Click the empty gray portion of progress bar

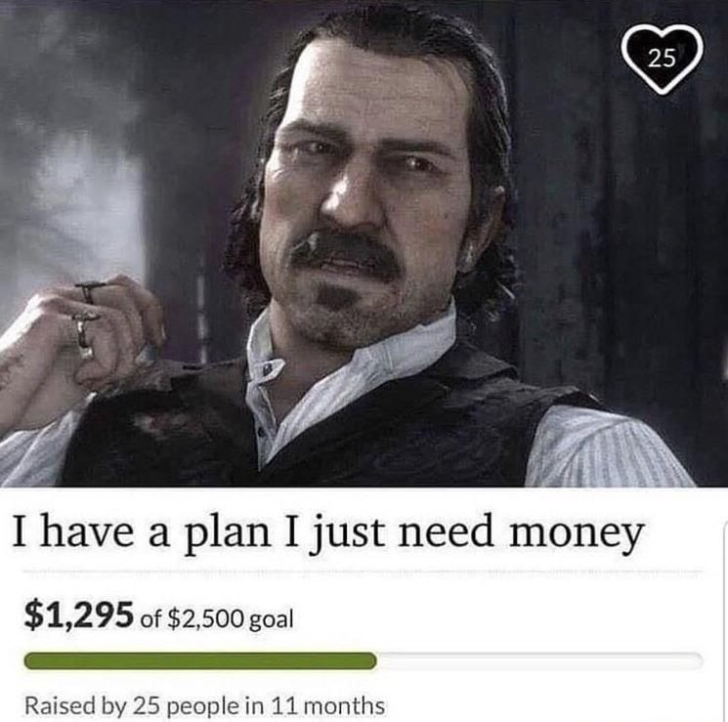pos(539,660)
